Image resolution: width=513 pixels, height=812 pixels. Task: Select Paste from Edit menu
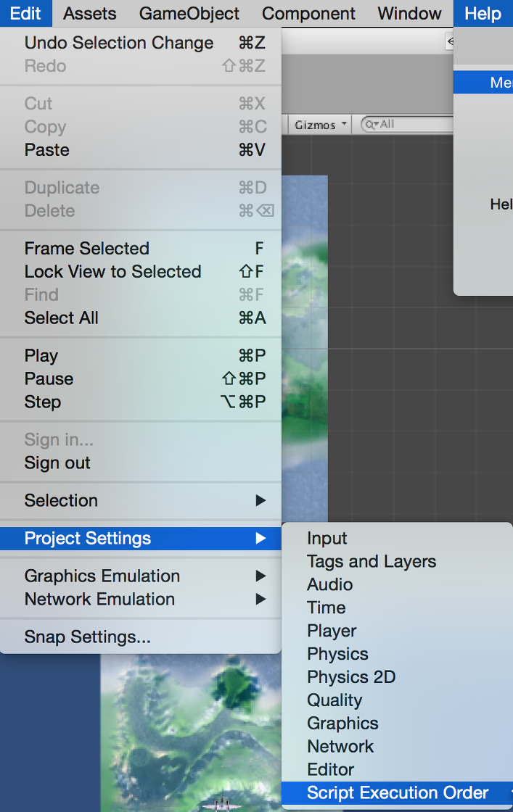(x=47, y=150)
